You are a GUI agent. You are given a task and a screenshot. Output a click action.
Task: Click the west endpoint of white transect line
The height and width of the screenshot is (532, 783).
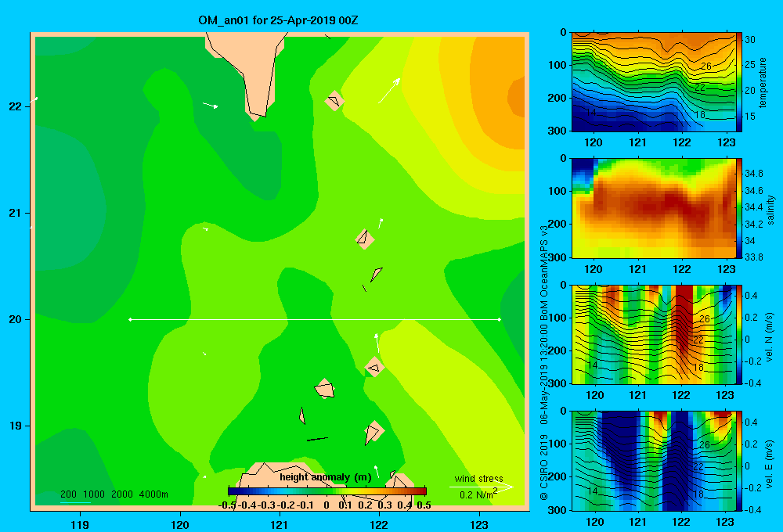[130, 319]
